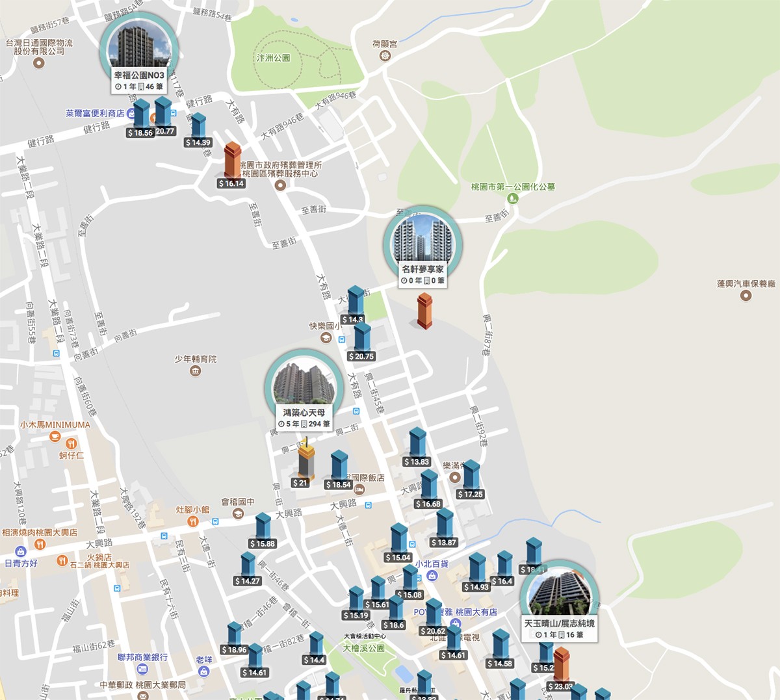The image size is (780, 700).
Task: View the 鴻築心天母 building photo
Action: coord(304,383)
